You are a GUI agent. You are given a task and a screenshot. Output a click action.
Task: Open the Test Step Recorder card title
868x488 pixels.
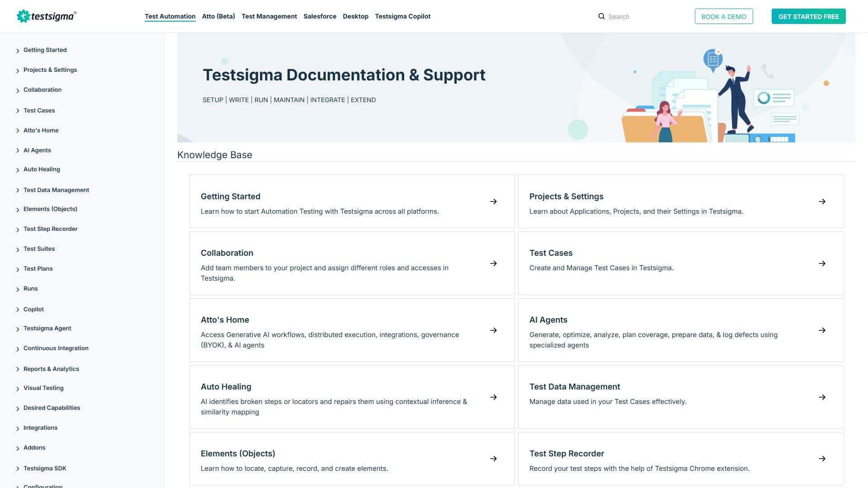tap(566, 454)
